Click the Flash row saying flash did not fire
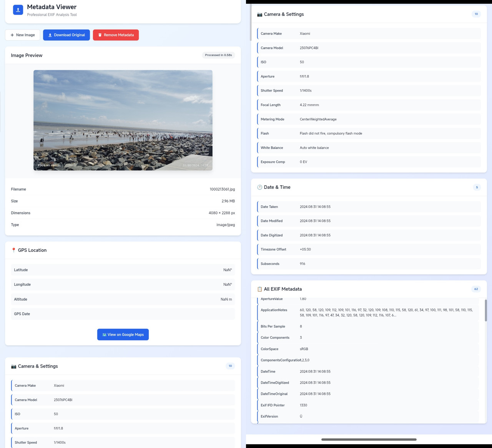This screenshot has width=492, height=448. tap(369, 133)
